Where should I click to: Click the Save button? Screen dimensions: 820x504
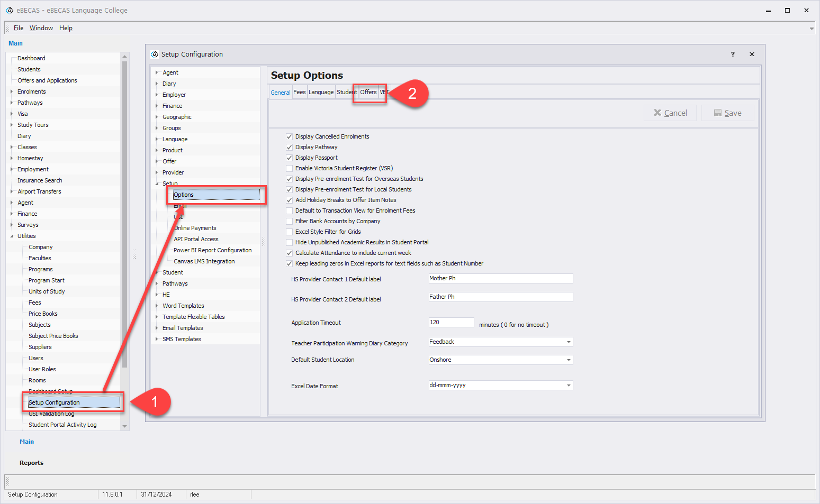click(x=727, y=113)
